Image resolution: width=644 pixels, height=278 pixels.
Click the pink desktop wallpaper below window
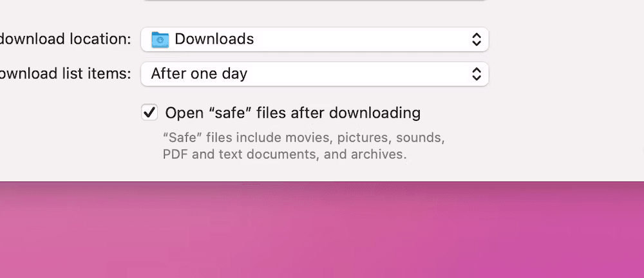click(322, 230)
